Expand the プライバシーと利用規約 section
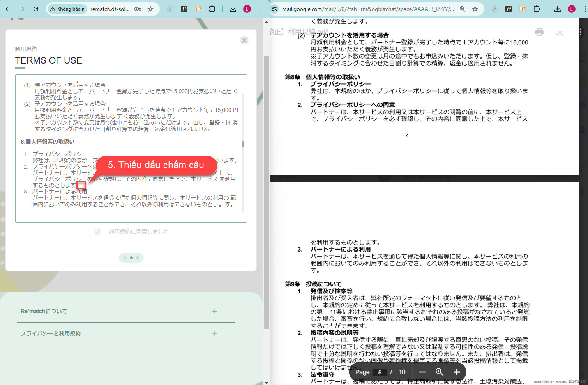The width and height of the screenshot is (588, 385). [214, 334]
